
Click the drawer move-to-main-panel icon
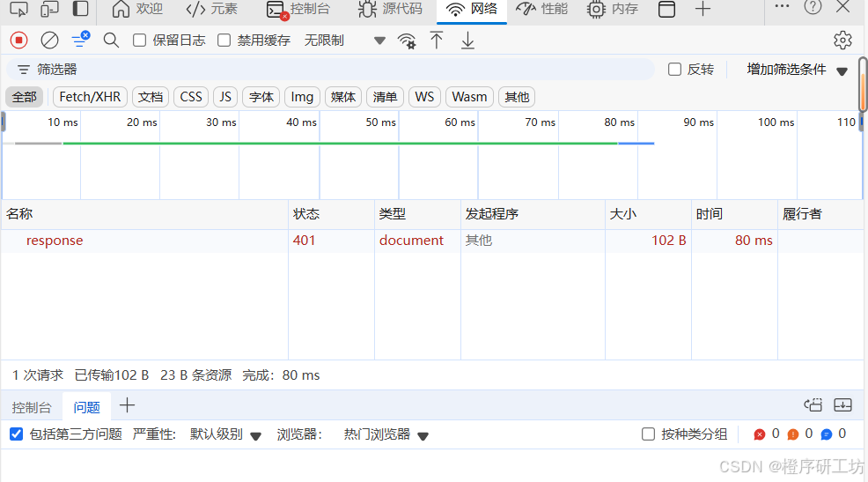click(813, 405)
